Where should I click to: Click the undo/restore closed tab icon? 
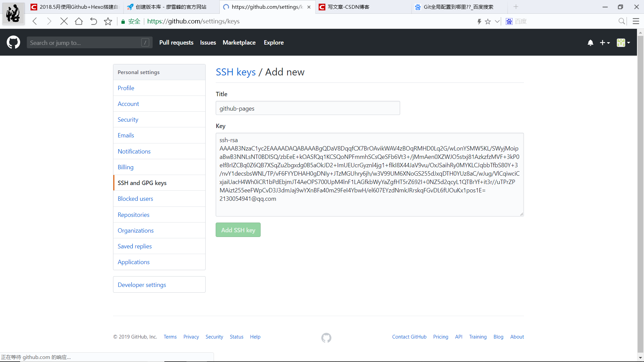pos(94,21)
